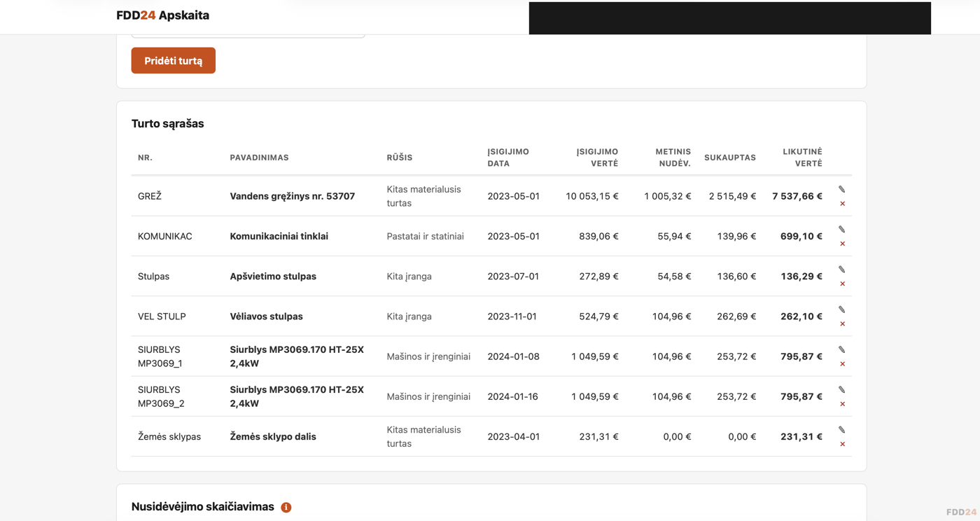Select the asset name Vandens gręžinys nr. 53707
The image size is (980, 521).
(x=293, y=196)
